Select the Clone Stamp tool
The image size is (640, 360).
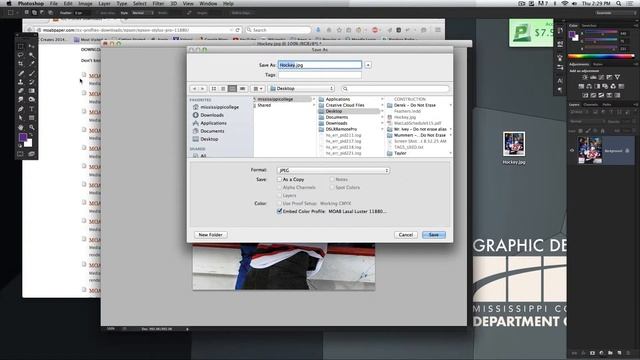click(21, 82)
